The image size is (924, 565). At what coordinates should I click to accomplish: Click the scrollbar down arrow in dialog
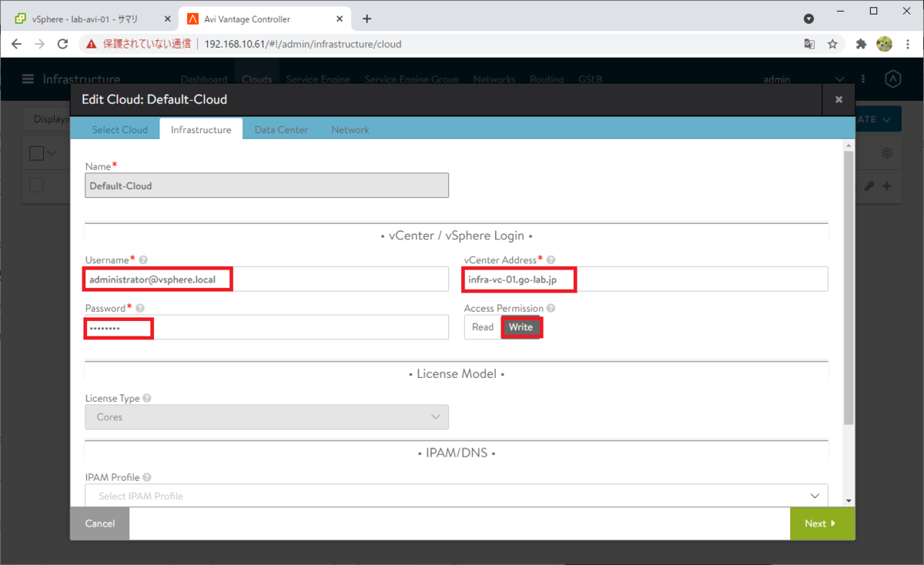click(849, 500)
